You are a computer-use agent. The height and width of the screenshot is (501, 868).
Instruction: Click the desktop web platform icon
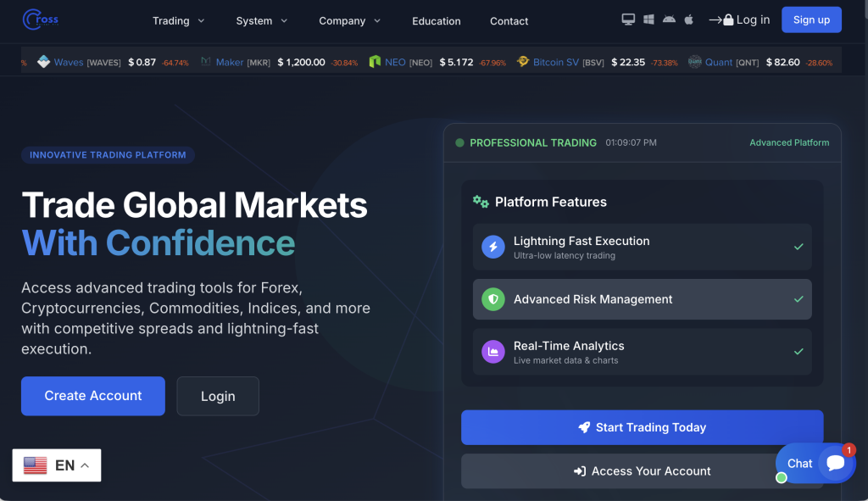(x=628, y=19)
